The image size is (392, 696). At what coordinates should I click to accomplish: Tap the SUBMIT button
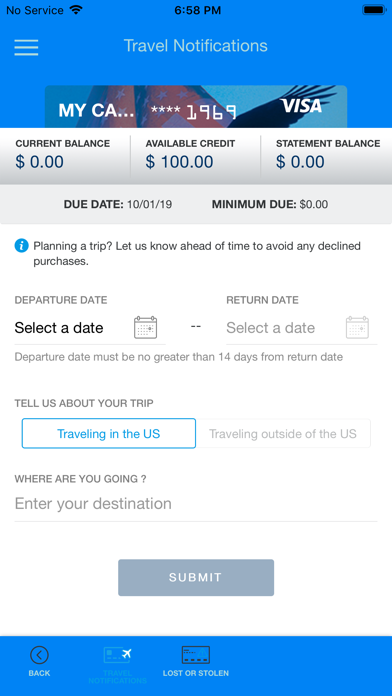(x=196, y=577)
